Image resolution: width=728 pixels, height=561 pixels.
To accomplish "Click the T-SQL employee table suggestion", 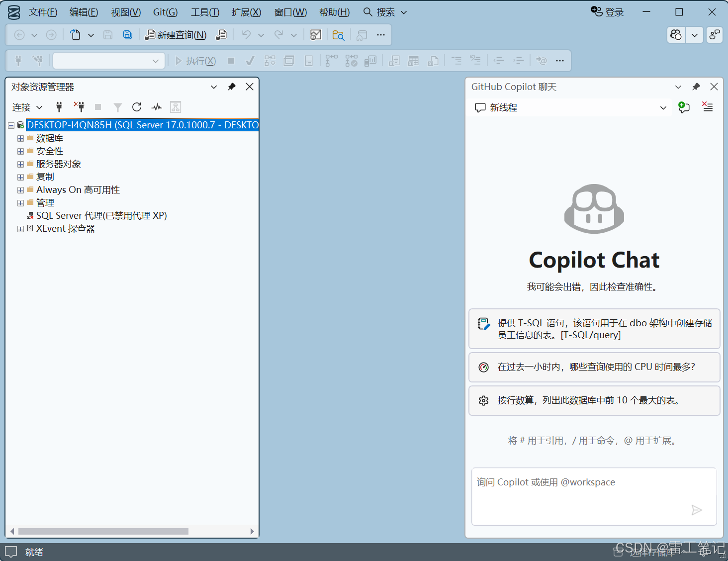I will click(x=594, y=329).
